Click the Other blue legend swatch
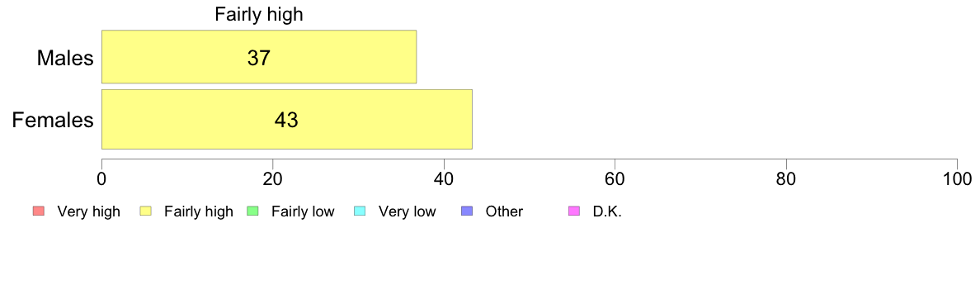This screenshot has width=980, height=304. tap(467, 211)
